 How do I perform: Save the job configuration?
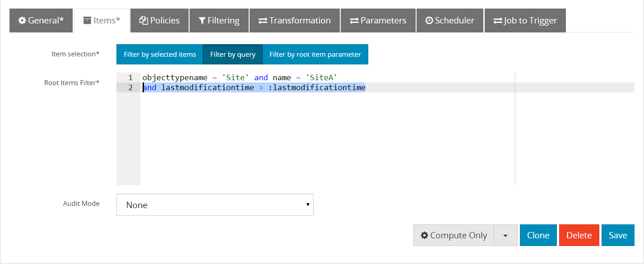click(618, 235)
